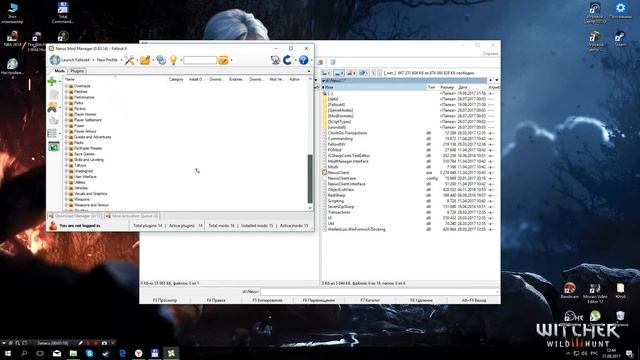
Task: Click the first toolbar icon in Total Commander
Action: click(x=320, y=62)
